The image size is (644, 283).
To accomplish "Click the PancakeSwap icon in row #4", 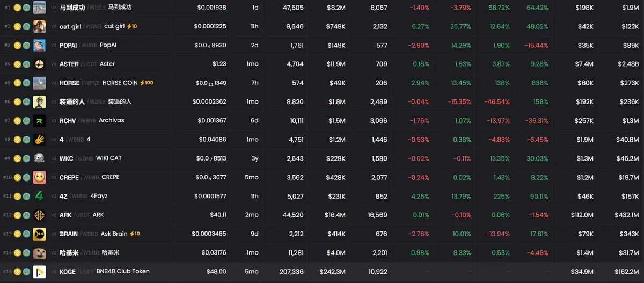I will click(26, 64).
